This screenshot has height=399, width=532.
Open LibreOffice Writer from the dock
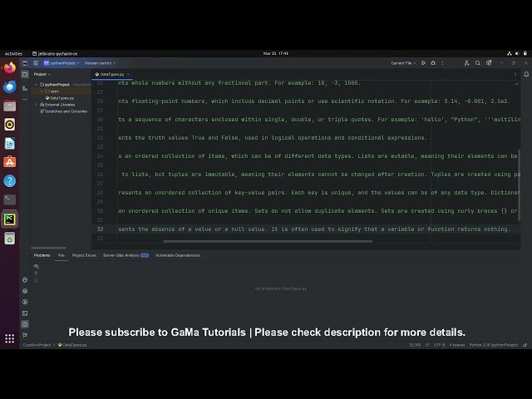(x=9, y=144)
